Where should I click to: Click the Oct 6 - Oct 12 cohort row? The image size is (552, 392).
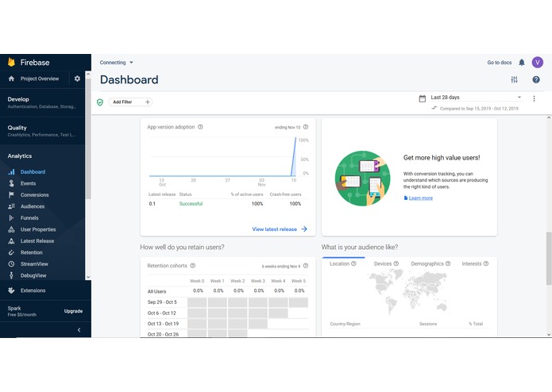(227, 313)
